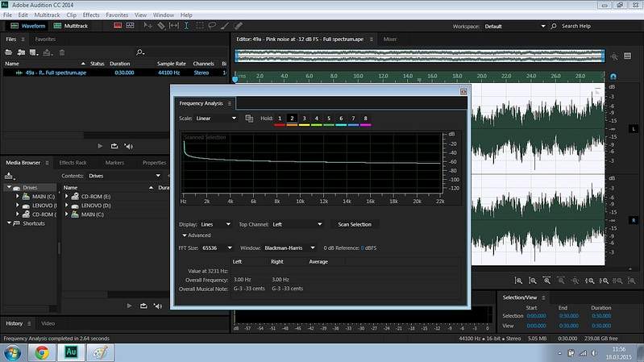
Task: Open the Top Channel Left dropdown
Action: coord(297,224)
